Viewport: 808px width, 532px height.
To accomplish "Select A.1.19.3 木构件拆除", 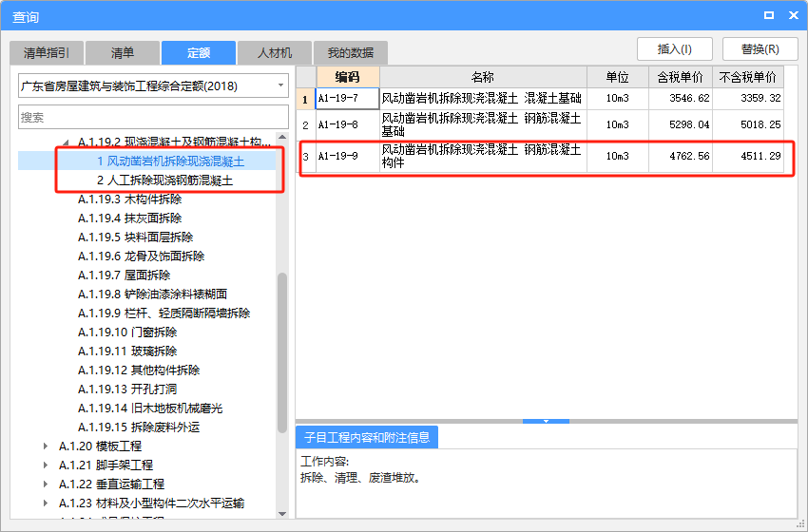I will 130,199.
